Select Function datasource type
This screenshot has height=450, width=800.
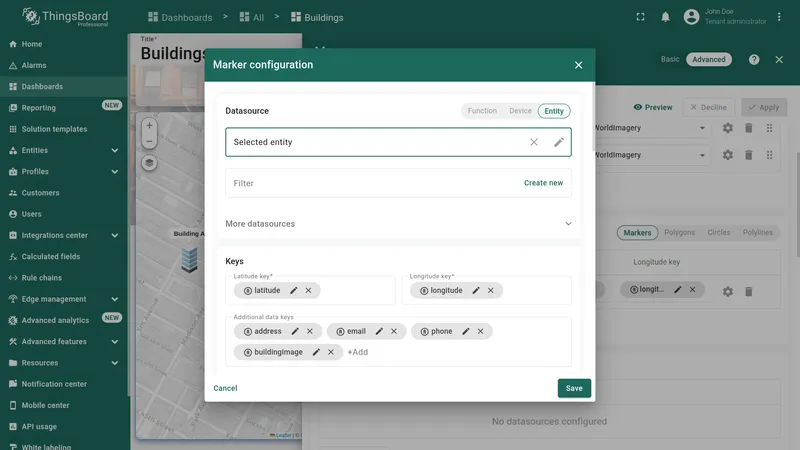[x=482, y=111]
